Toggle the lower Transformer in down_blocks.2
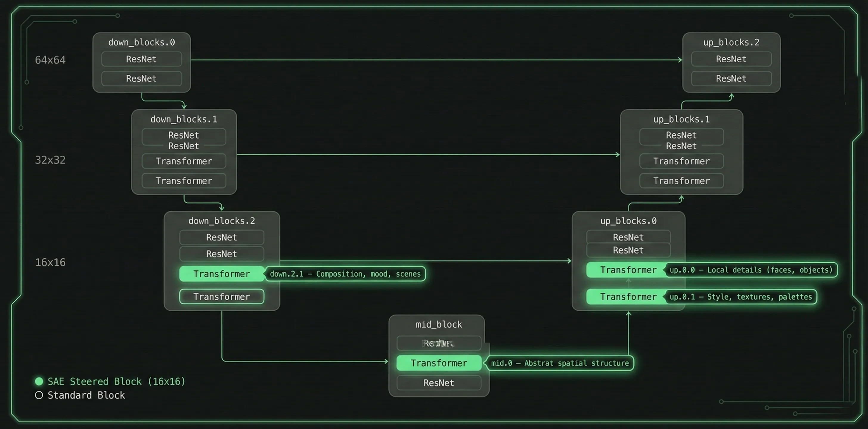This screenshot has height=429, width=868. [221, 297]
